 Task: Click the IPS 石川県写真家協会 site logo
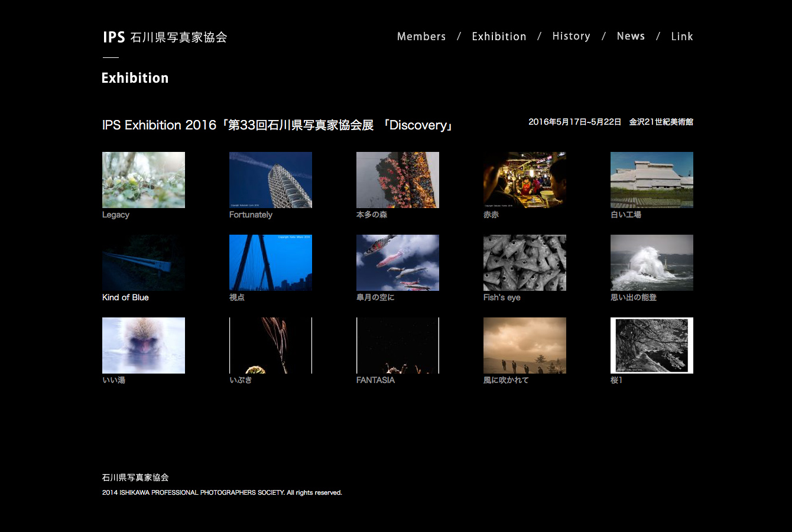point(165,37)
